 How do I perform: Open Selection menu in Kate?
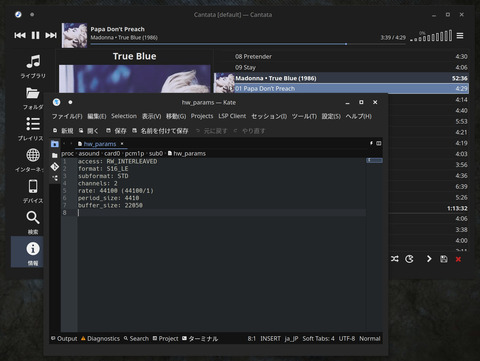[124, 116]
